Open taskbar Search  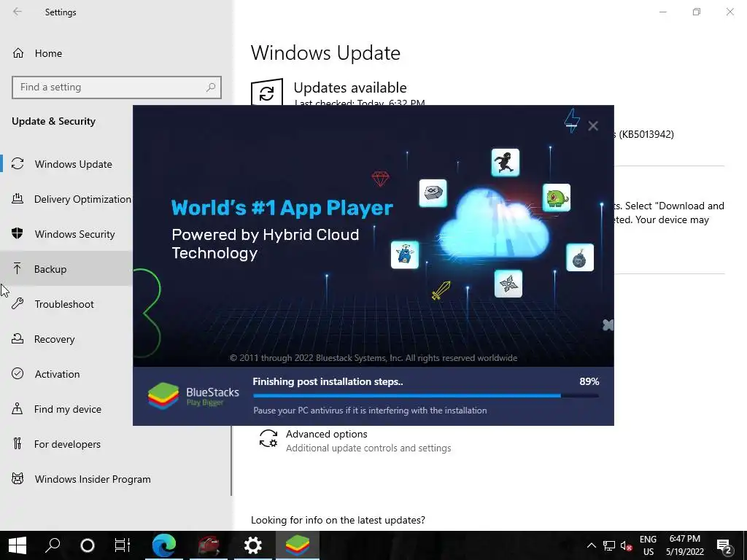53,545
